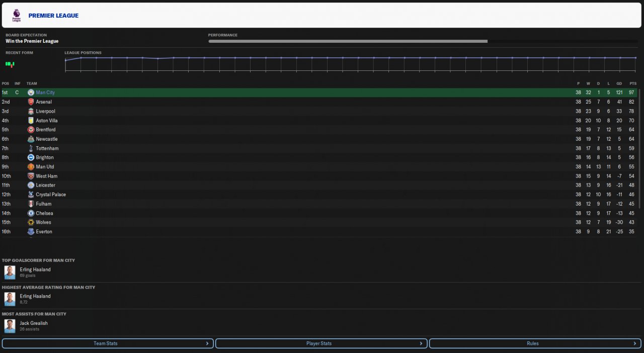
Task: Click the Premier League logo icon
Action: [17, 15]
